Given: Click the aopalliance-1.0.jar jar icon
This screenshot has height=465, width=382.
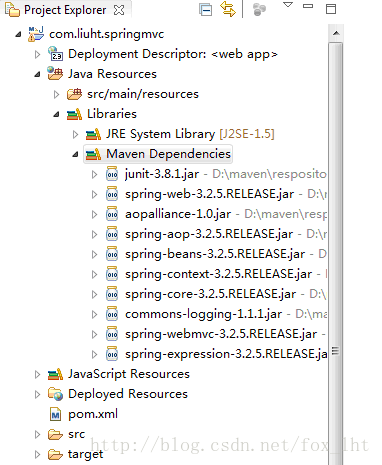Looking at the screenshot, I should coord(112,214).
